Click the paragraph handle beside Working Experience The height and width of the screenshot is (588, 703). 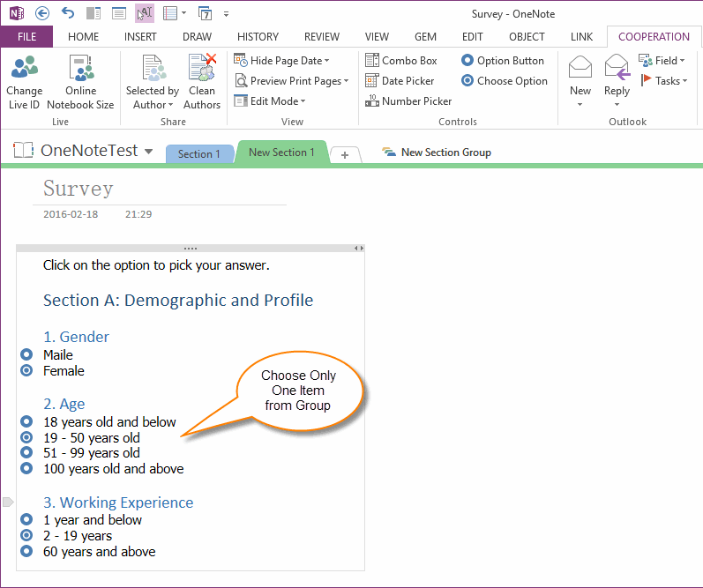coord(8,502)
